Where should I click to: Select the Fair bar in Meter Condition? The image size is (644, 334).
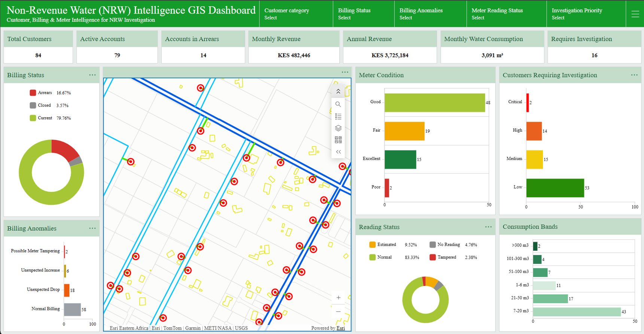(x=404, y=131)
